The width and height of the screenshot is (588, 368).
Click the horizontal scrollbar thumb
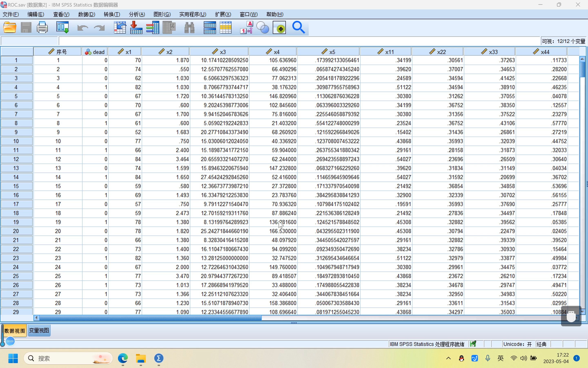[x=150, y=318]
